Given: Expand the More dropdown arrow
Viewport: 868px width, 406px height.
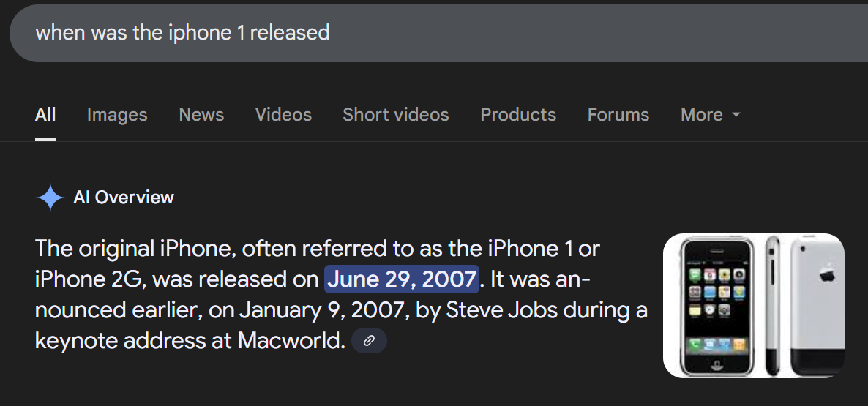Looking at the screenshot, I should point(736,115).
